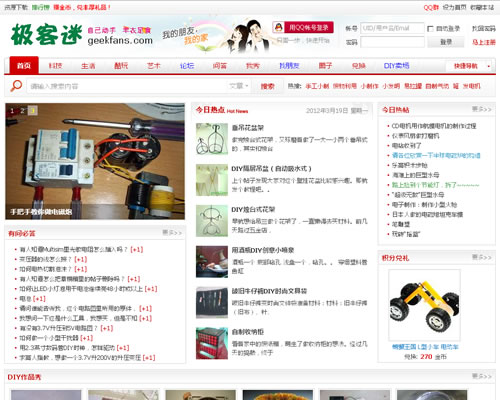Open the yellow toy car reward image
Image resolution: width=500 pixels, height=400 pixels.
[x=425, y=305]
